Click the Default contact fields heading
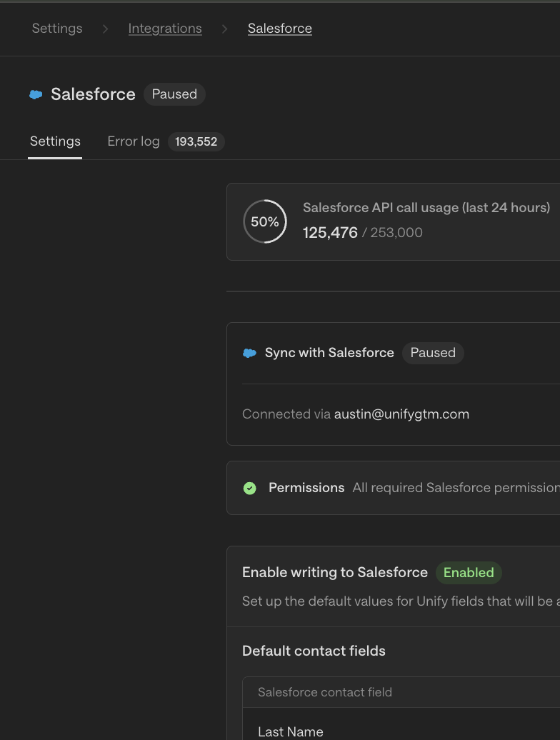560x740 pixels. (x=314, y=651)
